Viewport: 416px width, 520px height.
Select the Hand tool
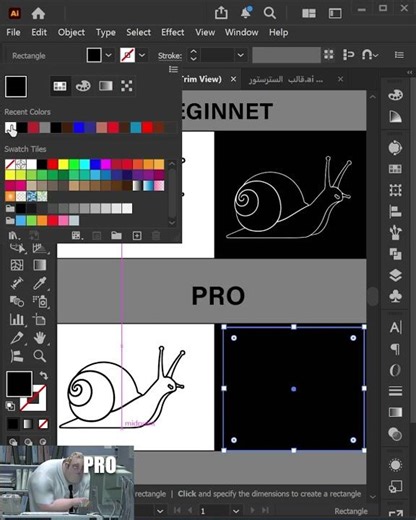tap(40, 338)
